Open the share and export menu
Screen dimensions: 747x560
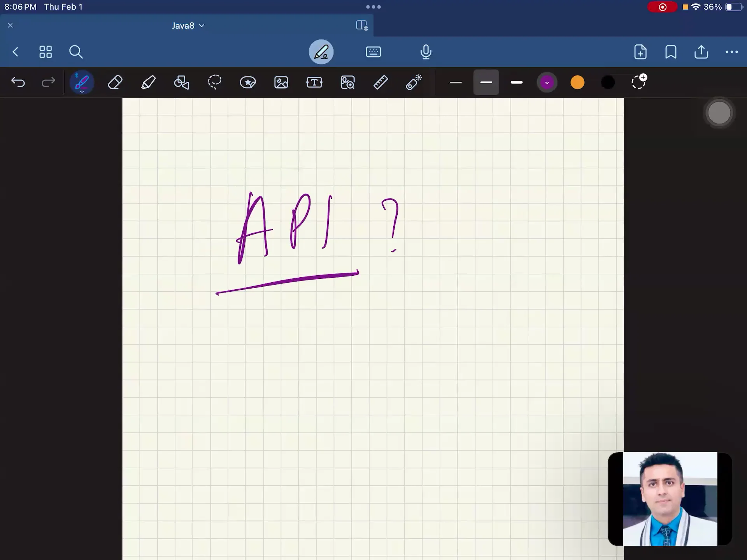(701, 52)
